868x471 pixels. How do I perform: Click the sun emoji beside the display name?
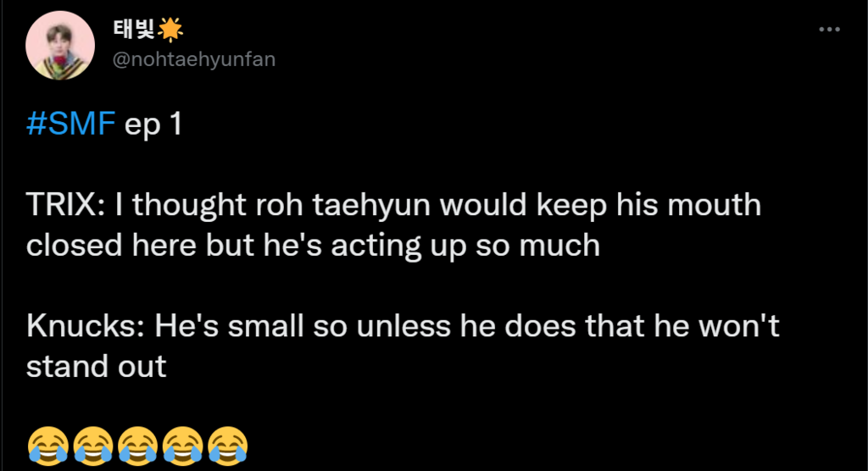click(170, 30)
